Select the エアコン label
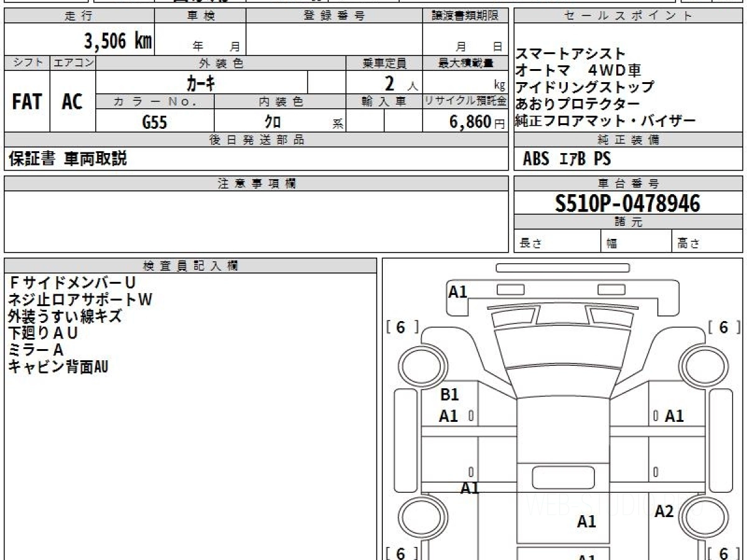Screen dimensions: 747x560 click(73, 63)
